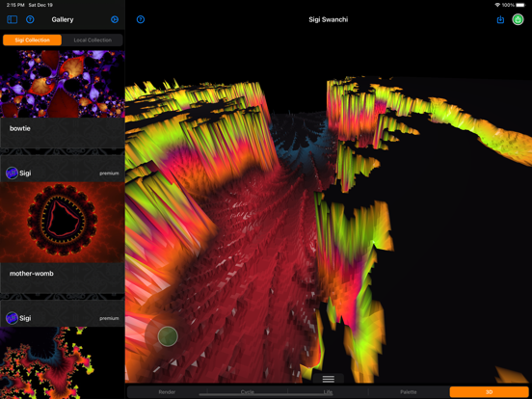
Task: Open the Life tab
Action: 328,392
